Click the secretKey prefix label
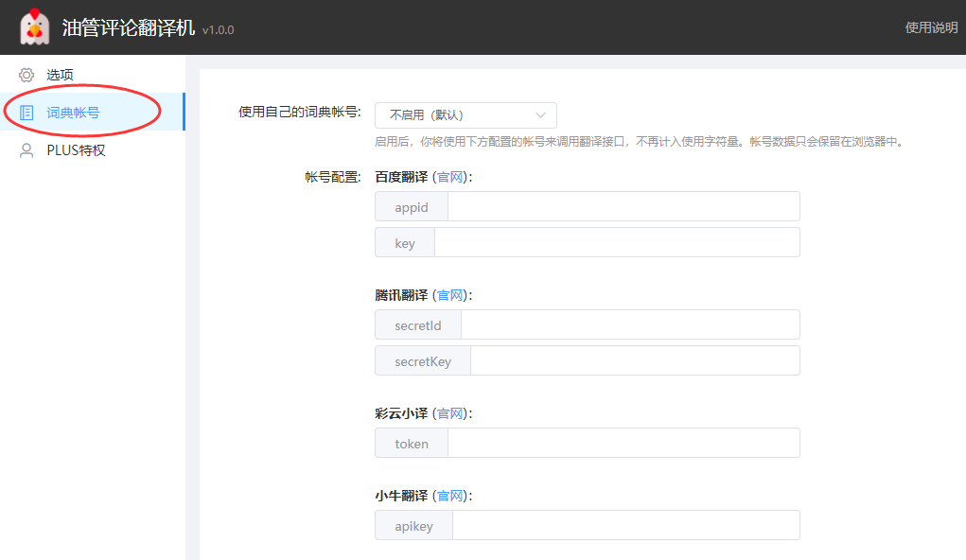 [x=423, y=361]
